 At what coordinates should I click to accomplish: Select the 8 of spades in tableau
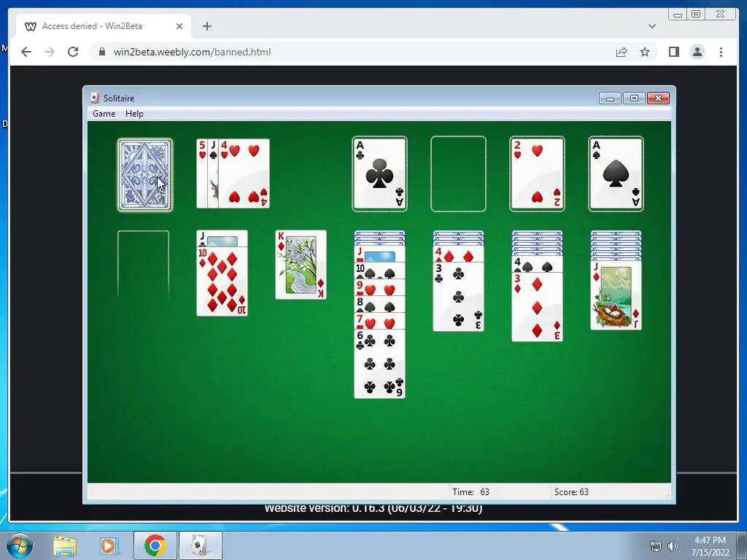(x=379, y=304)
